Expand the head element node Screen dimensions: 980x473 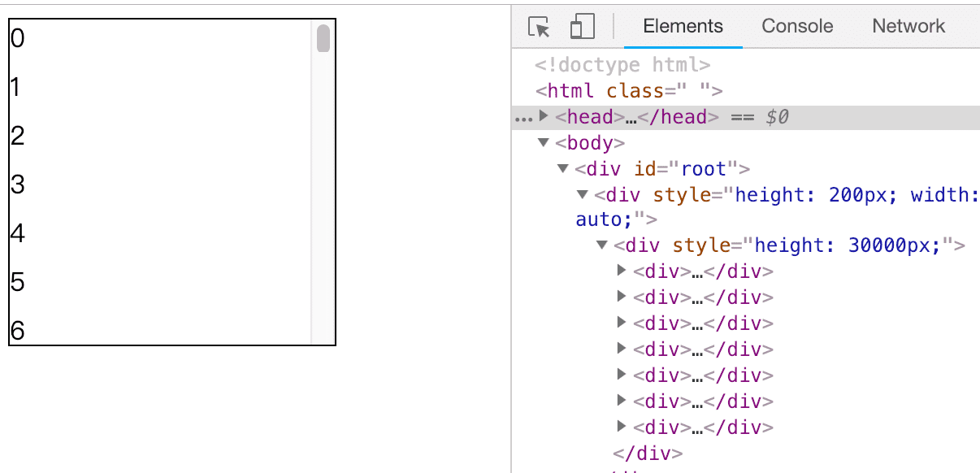[544, 116]
